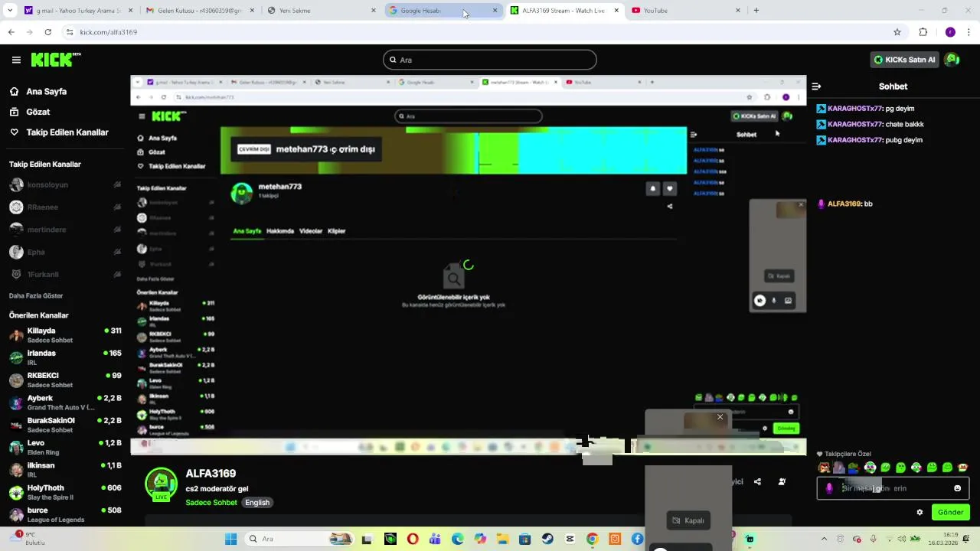Screen dimensions: 980x551
Task: Open burce League of Legends channel
Action: 65,515
